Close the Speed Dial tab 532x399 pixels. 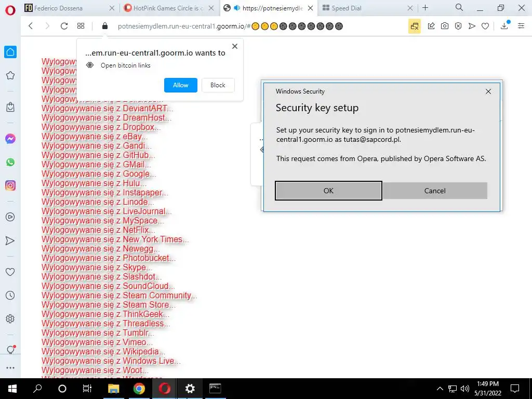(410, 8)
